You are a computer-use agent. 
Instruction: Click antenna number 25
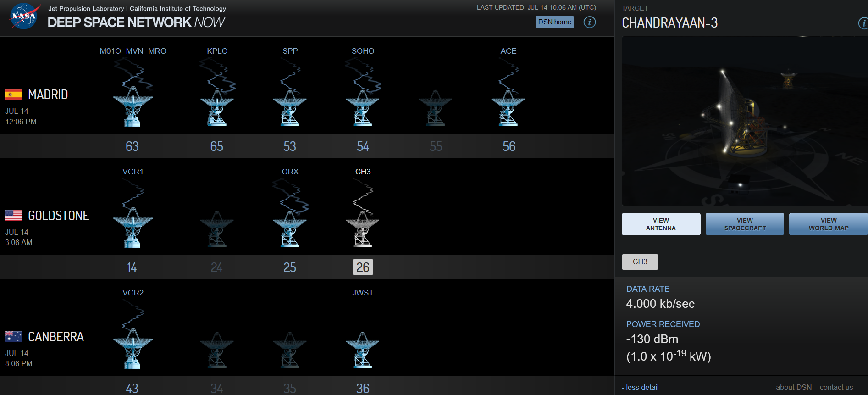290,267
